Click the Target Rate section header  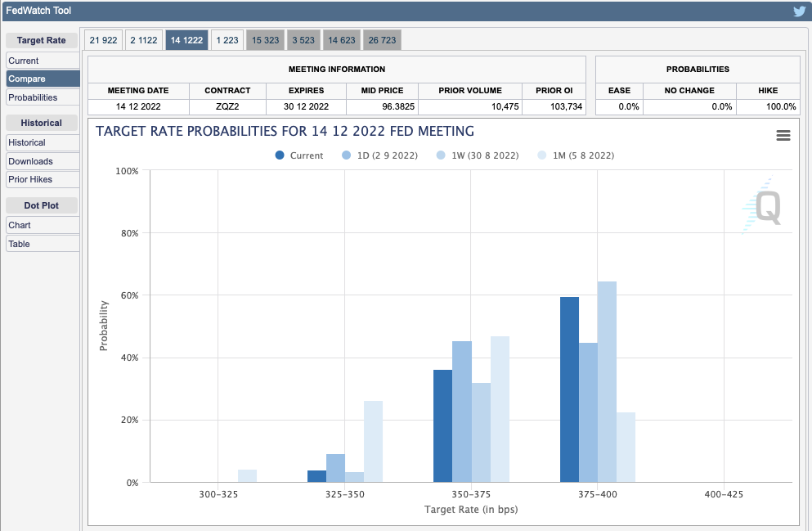click(x=42, y=40)
